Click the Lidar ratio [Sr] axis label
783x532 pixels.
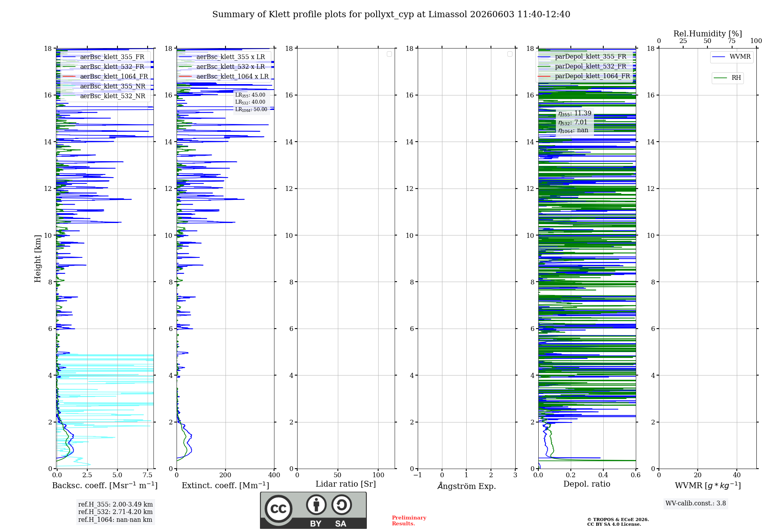click(x=346, y=484)
